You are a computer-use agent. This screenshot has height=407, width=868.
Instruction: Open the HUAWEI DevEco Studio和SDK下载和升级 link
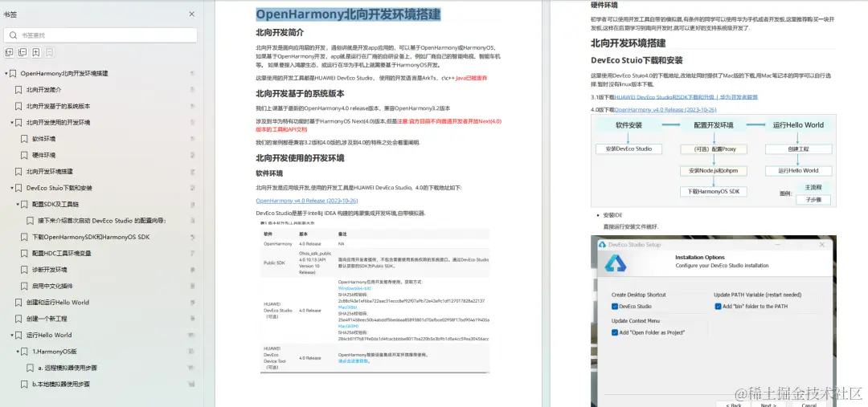click(686, 97)
